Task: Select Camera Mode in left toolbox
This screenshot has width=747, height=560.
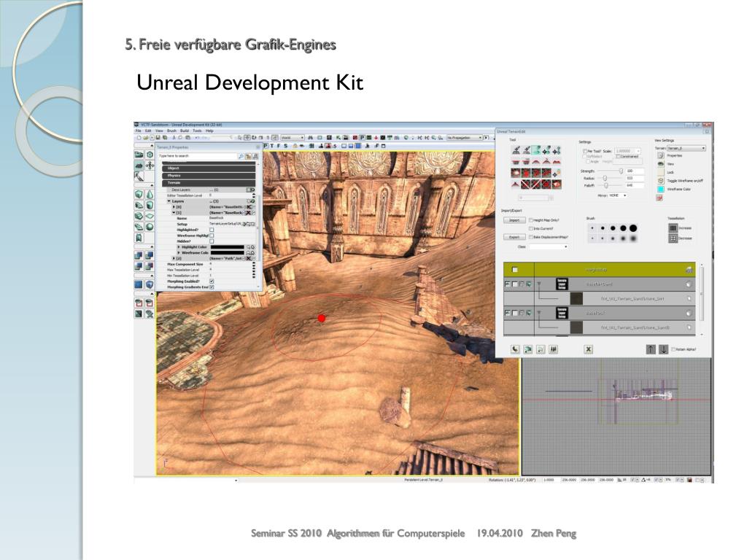Action: [139, 155]
